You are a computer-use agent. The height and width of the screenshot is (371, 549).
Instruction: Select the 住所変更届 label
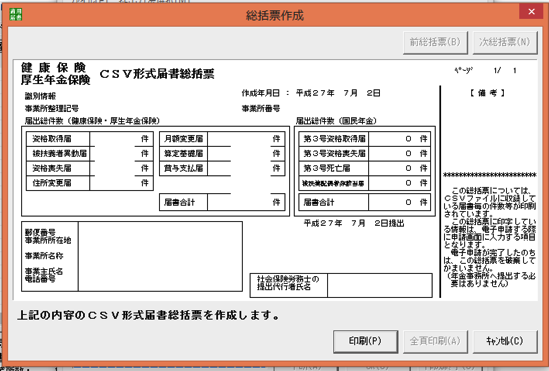pyautogui.click(x=52, y=183)
